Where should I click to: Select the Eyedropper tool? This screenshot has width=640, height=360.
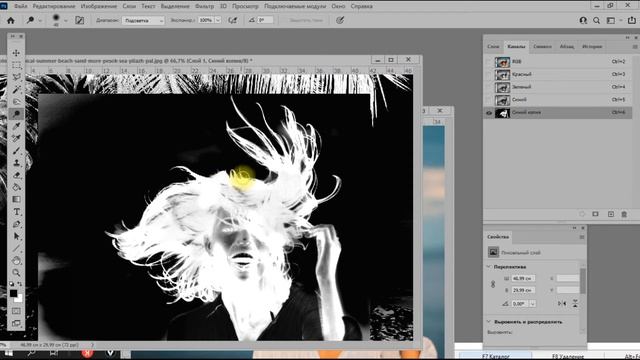tap(16, 126)
